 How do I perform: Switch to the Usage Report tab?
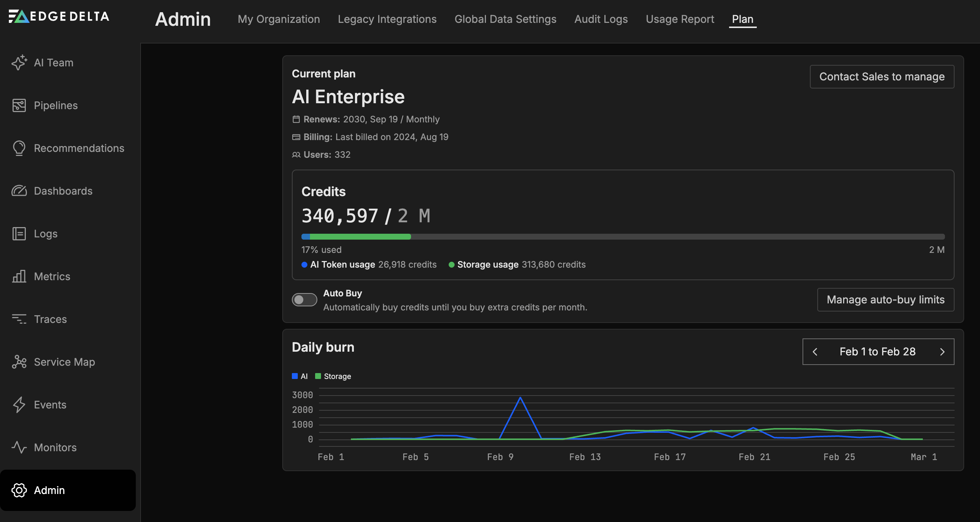tap(679, 19)
